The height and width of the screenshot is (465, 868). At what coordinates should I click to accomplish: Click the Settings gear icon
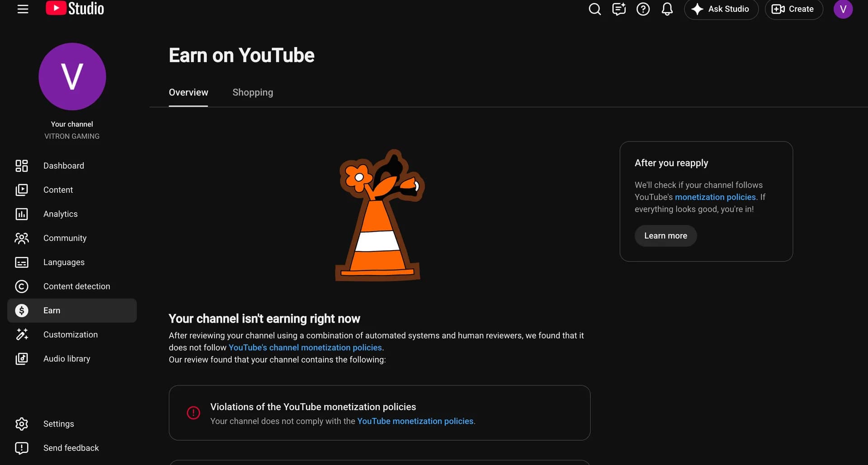point(22,424)
